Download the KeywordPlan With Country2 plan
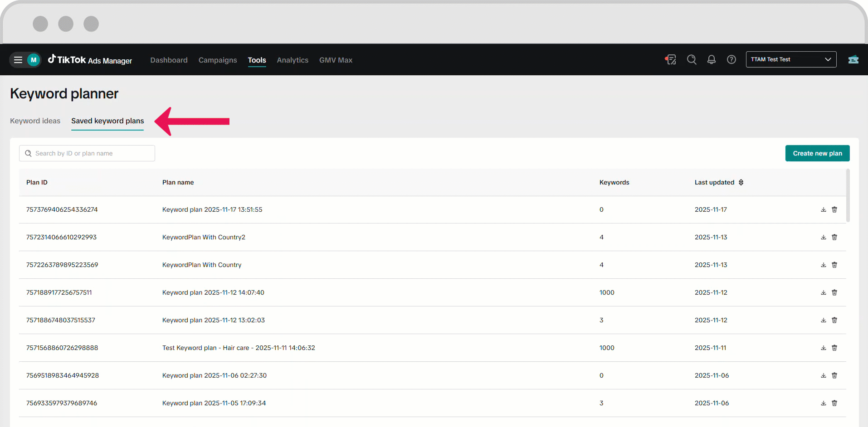The height and width of the screenshot is (427, 868). 823,237
